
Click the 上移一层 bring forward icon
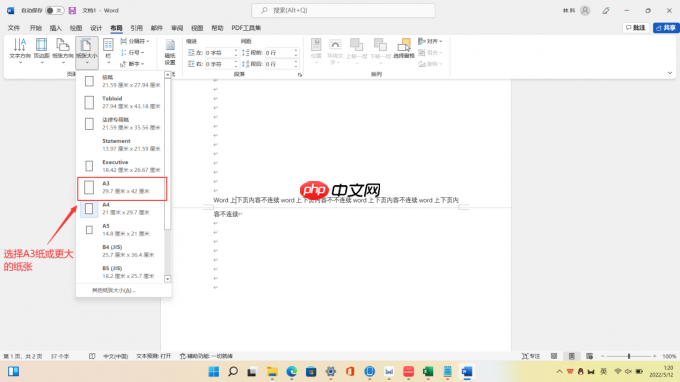point(356,51)
